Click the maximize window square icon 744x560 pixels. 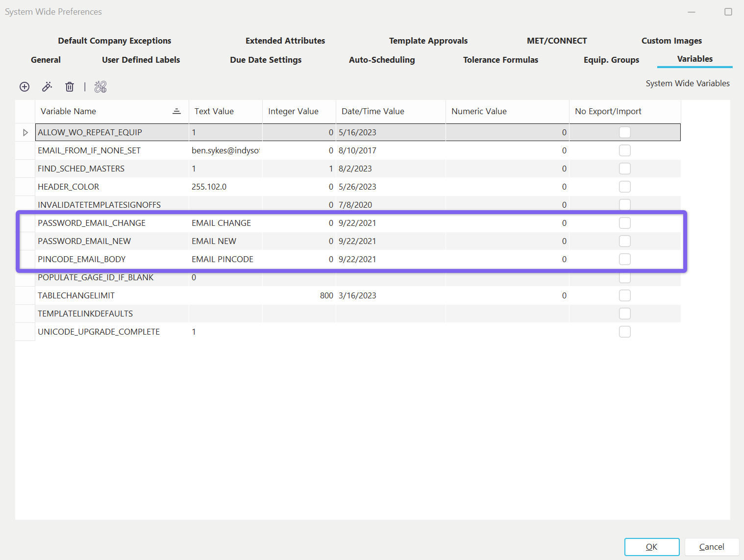(728, 12)
